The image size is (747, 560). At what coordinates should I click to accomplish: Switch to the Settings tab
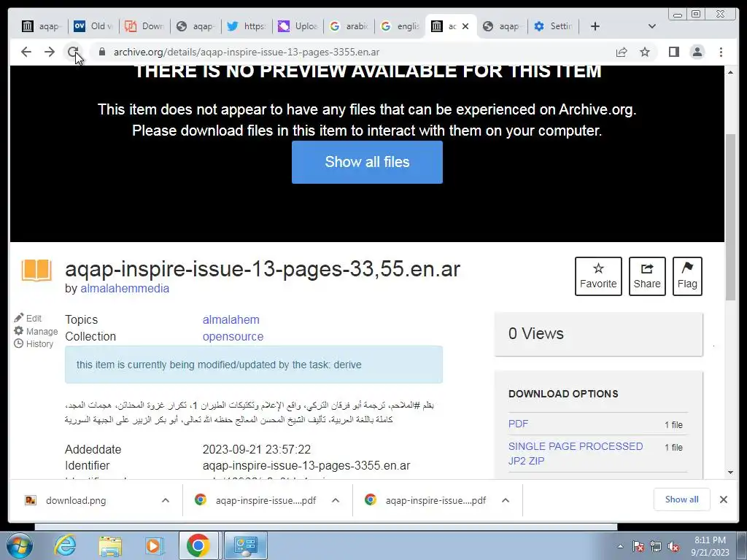[x=553, y=26]
